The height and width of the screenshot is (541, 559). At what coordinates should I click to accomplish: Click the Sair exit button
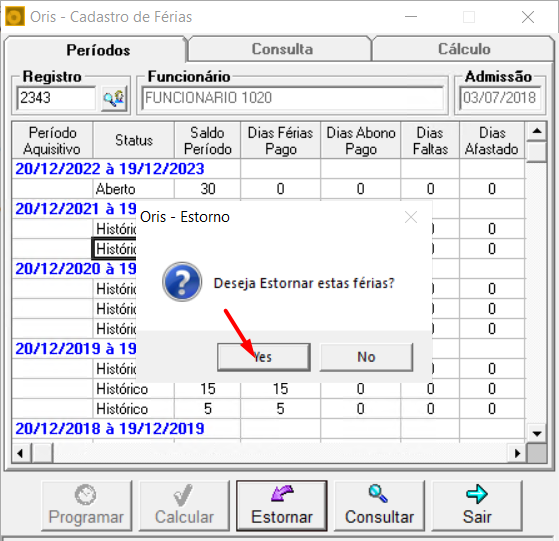(477, 506)
